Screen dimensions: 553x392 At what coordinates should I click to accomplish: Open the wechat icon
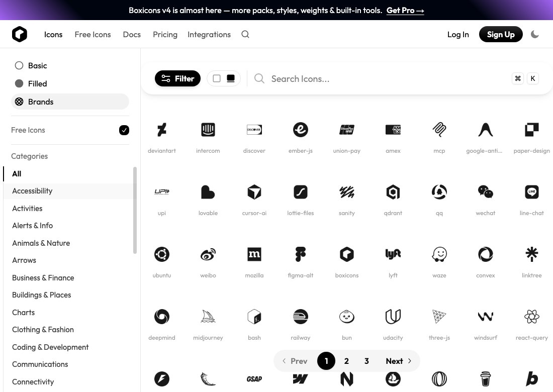[x=486, y=192]
